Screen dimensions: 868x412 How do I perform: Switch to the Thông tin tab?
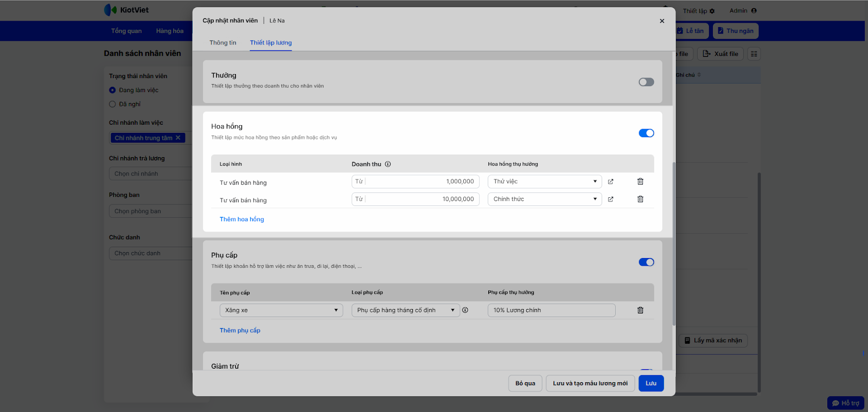223,43
